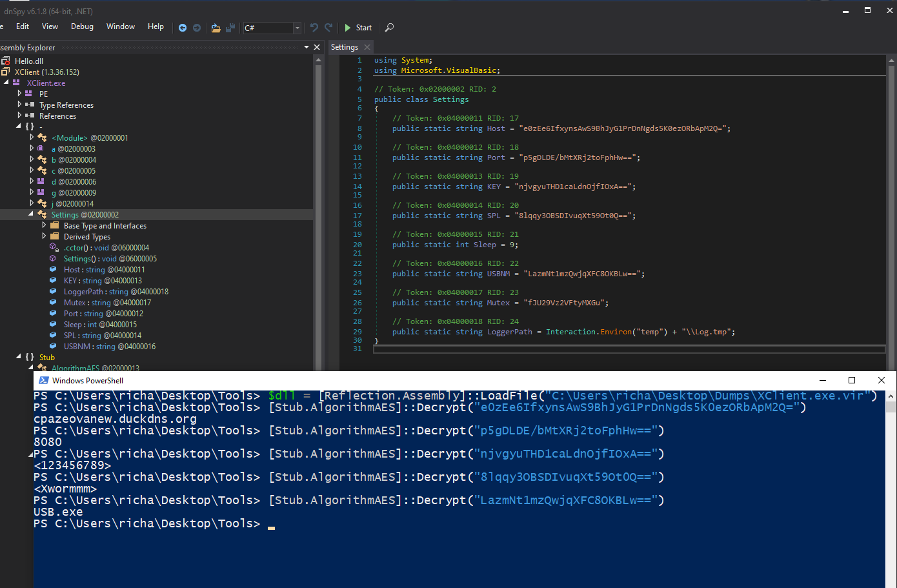Viewport: 897px width, 588px height.
Task: Click the Undo toolbar icon
Action: coord(314,28)
